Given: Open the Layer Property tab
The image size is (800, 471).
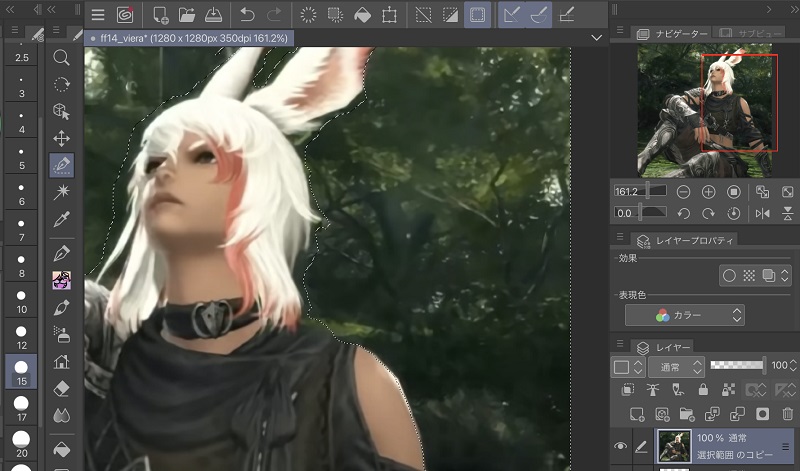Looking at the screenshot, I should click(x=684, y=240).
